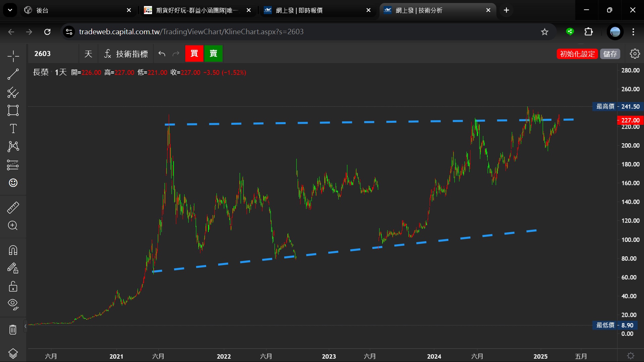Click the red 買 buy button
Screen dimensions: 644x362
pyautogui.click(x=194, y=54)
